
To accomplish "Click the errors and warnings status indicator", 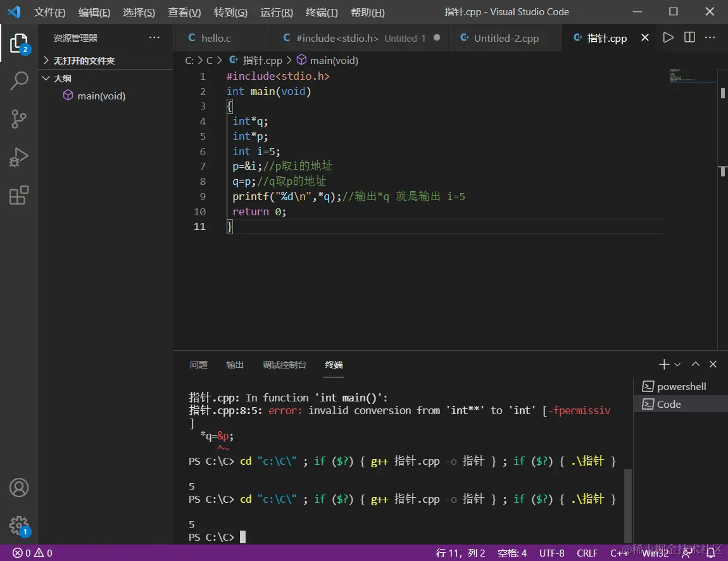I will point(32,553).
